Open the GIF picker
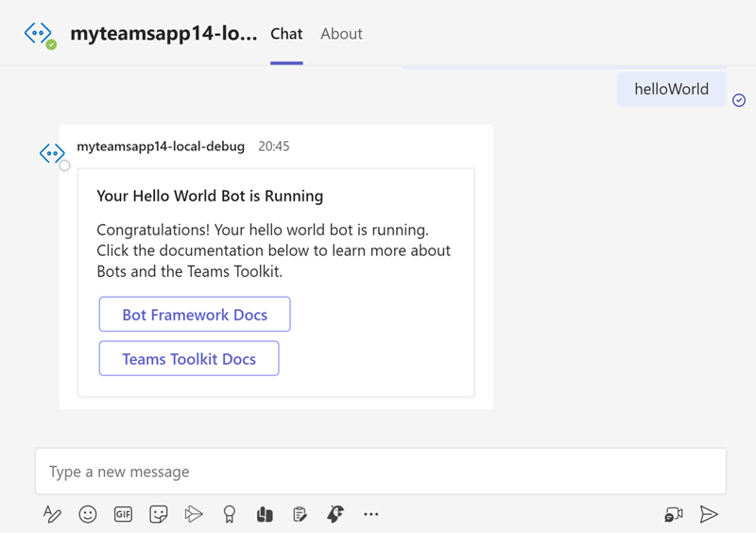This screenshot has width=756, height=533. click(123, 514)
